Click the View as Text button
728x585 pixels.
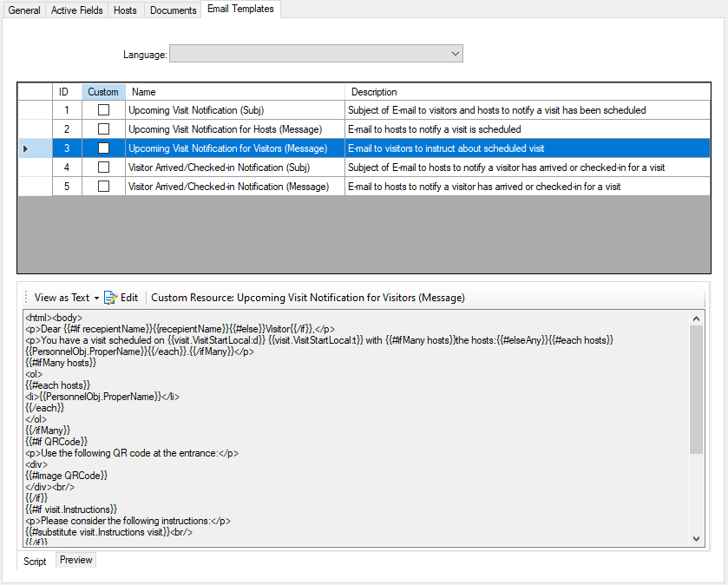(x=62, y=298)
